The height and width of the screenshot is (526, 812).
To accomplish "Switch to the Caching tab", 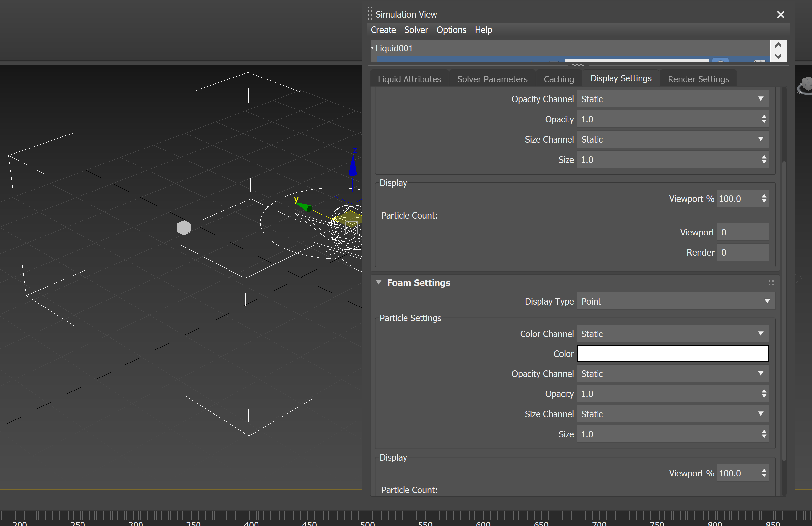I will click(x=559, y=79).
